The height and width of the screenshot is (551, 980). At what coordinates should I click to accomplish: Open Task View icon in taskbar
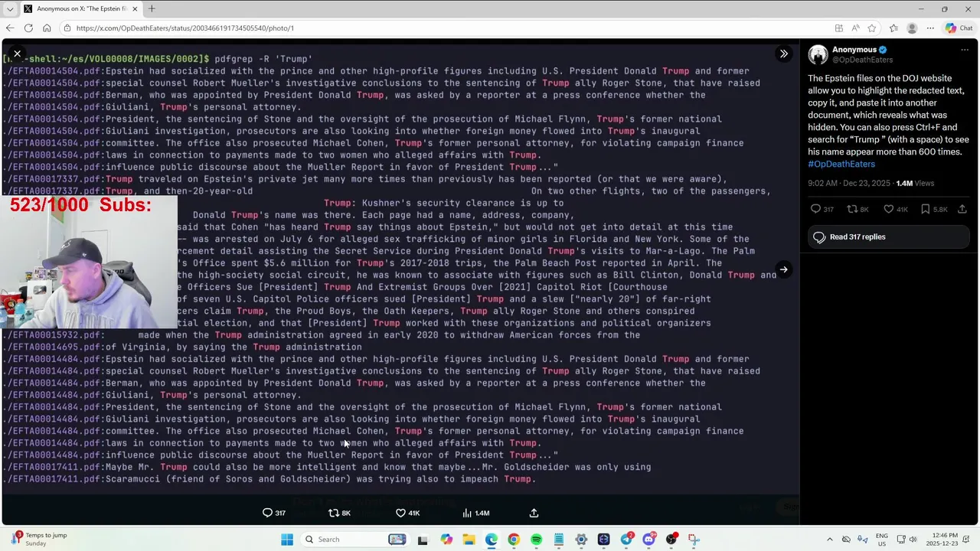point(422,540)
